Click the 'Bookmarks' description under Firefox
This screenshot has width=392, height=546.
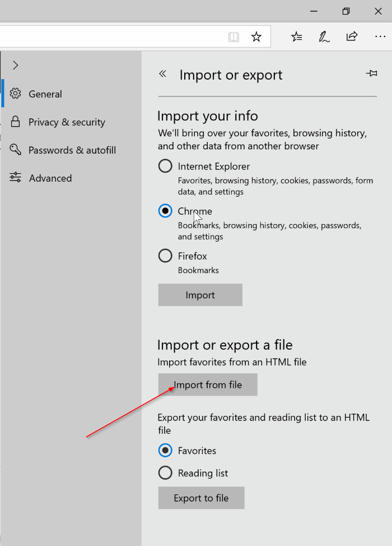tap(198, 270)
